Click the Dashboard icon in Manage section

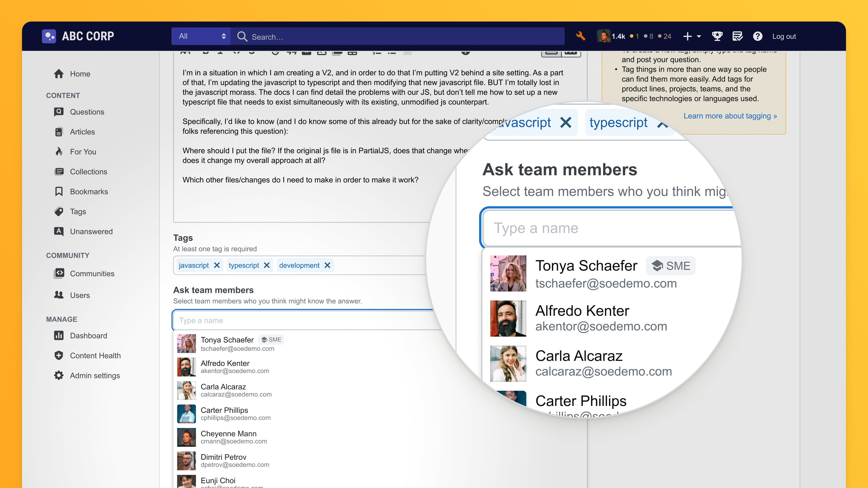click(60, 335)
